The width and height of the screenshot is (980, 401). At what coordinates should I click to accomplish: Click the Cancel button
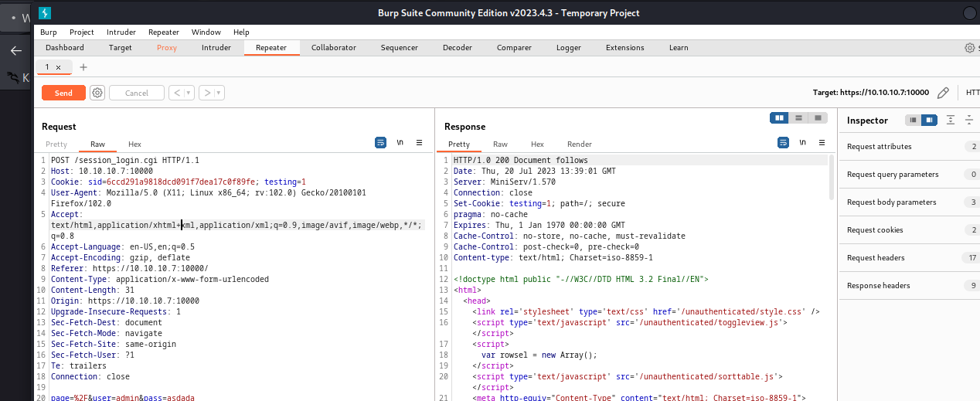tap(137, 93)
